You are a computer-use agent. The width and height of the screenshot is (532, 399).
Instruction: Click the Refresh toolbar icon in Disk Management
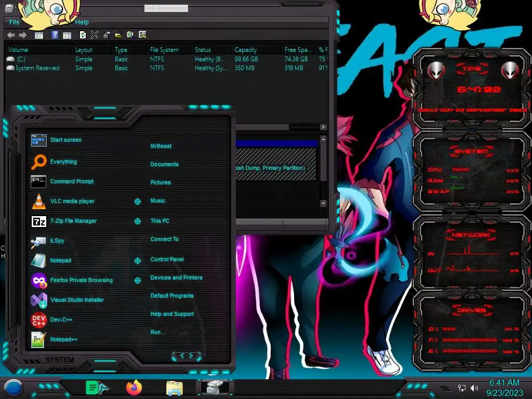pyautogui.click(x=83, y=35)
